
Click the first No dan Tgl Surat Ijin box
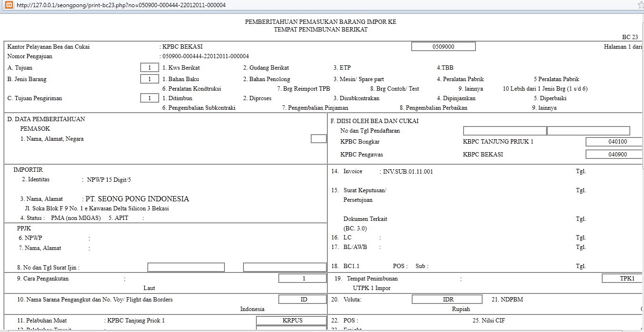(x=186, y=267)
